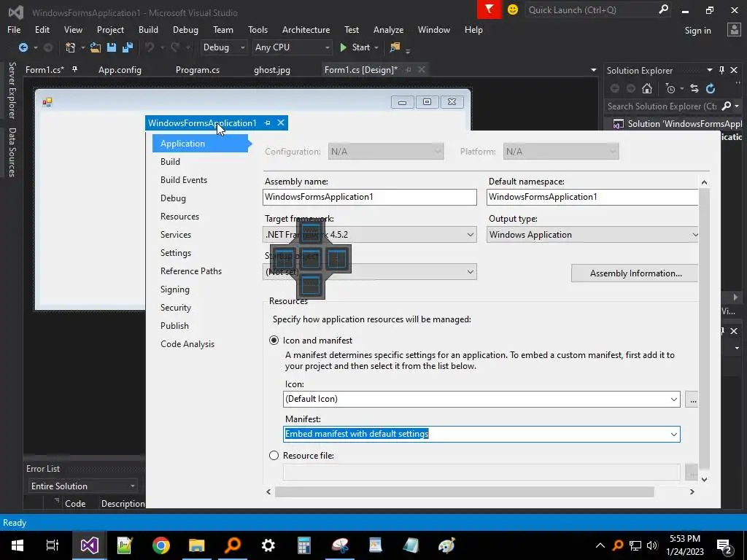This screenshot has width=747, height=560.
Task: Click the green Start play icon
Action: [343, 47]
